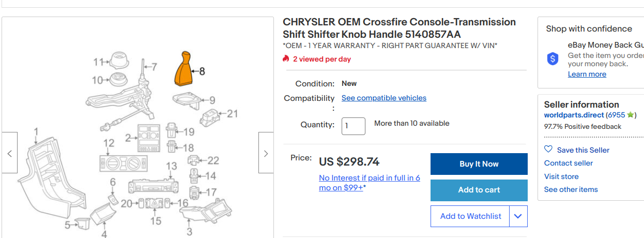Open See compatible vehicles link
This screenshot has width=644, height=238.
pos(384,98)
